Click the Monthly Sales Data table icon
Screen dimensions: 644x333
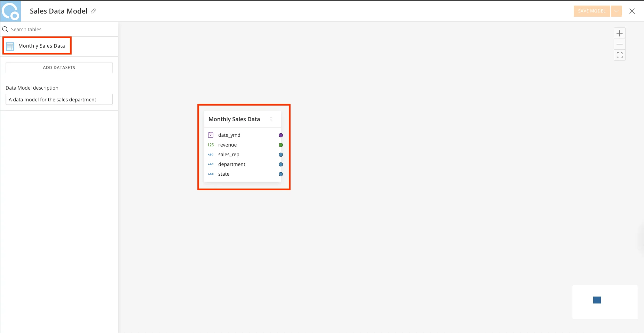tap(10, 46)
